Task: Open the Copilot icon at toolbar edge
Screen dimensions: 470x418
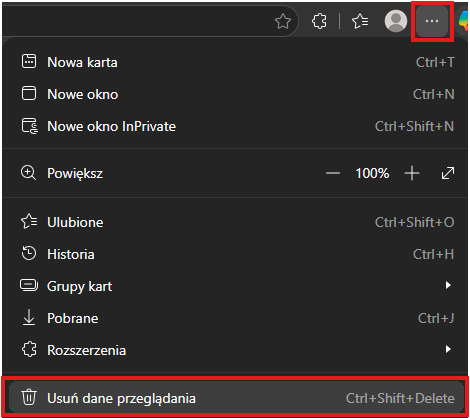Action: click(x=464, y=21)
